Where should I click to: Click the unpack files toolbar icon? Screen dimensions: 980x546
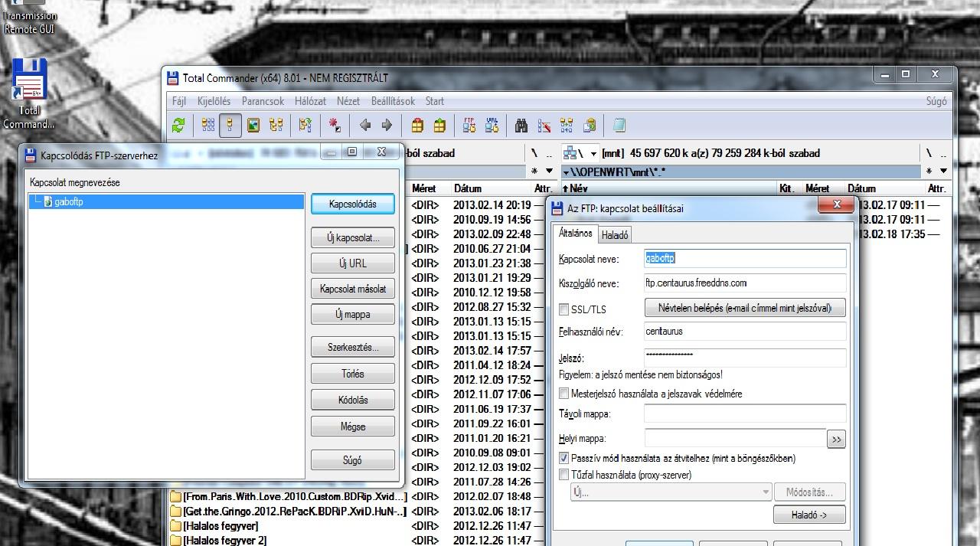439,125
